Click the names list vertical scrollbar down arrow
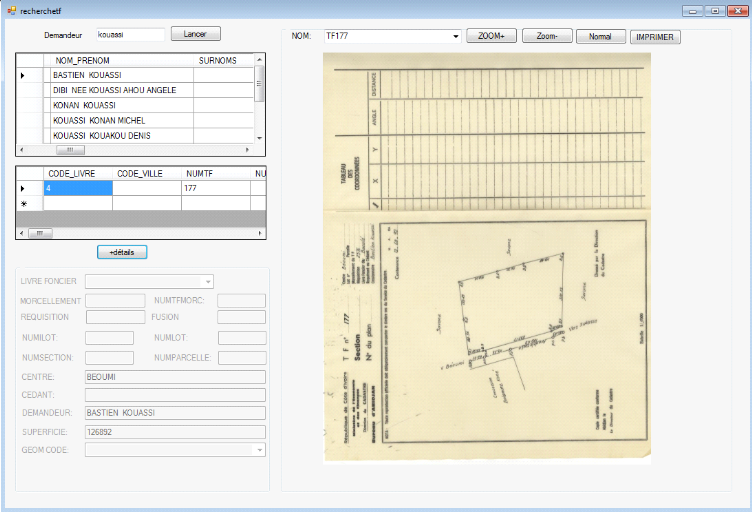 [260, 137]
